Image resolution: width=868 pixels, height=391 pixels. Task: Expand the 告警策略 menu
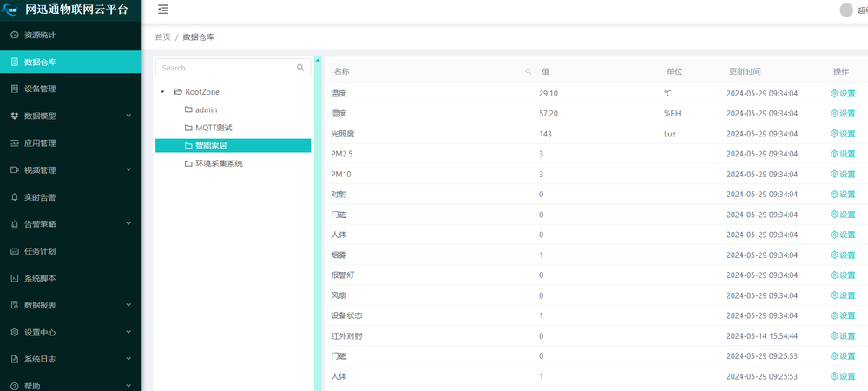coord(128,224)
